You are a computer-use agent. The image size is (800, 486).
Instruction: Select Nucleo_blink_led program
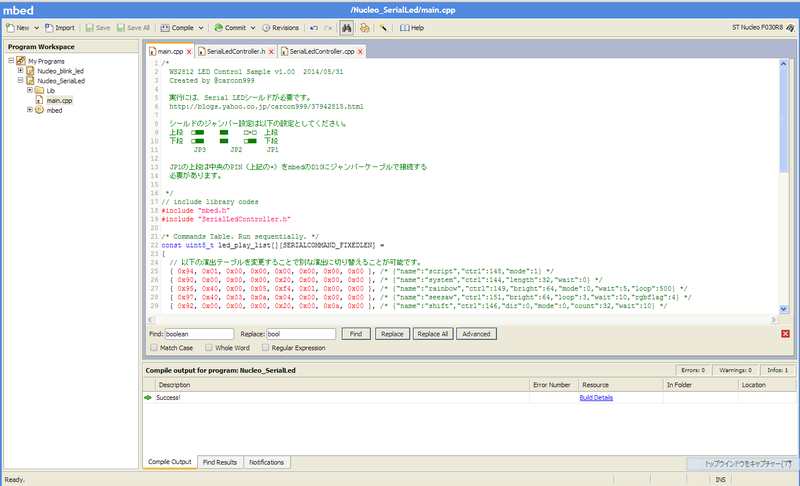click(x=60, y=71)
